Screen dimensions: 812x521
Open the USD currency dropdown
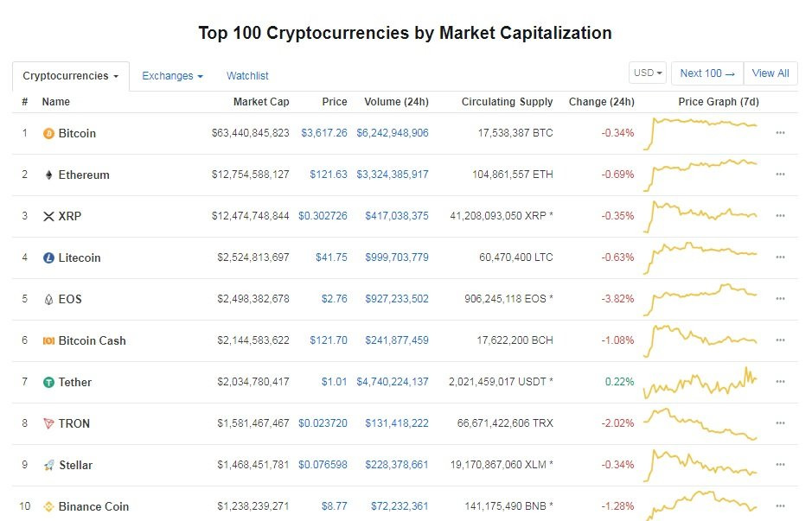(649, 73)
